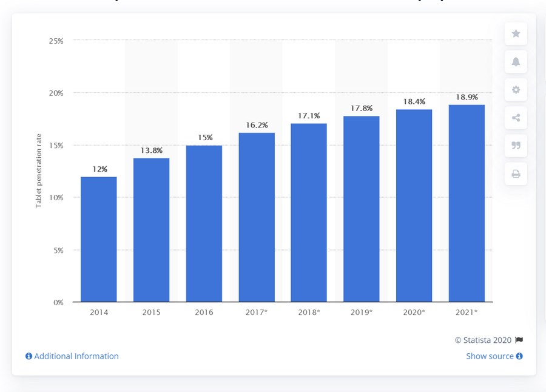Viewport: 546px width, 392px height.
Task: Click the share icon
Action: [516, 118]
